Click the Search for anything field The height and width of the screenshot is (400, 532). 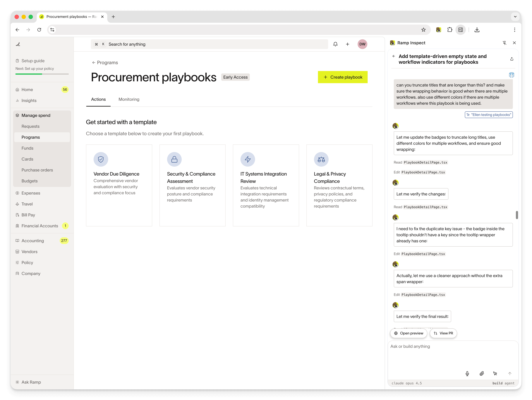(209, 44)
